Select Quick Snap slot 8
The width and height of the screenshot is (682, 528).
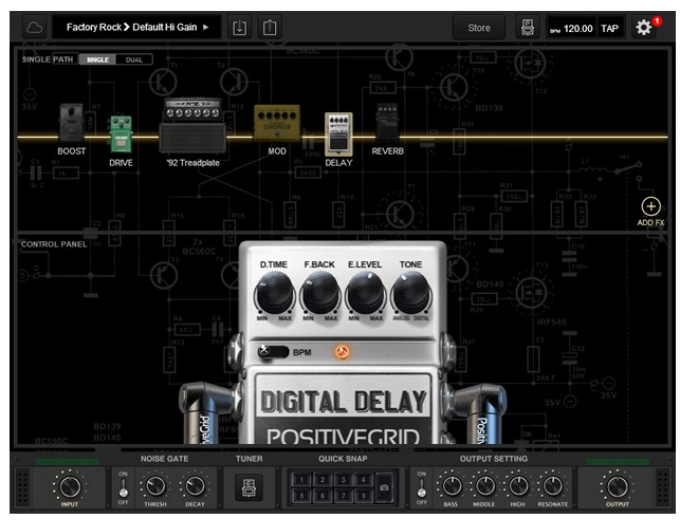pyautogui.click(x=364, y=495)
